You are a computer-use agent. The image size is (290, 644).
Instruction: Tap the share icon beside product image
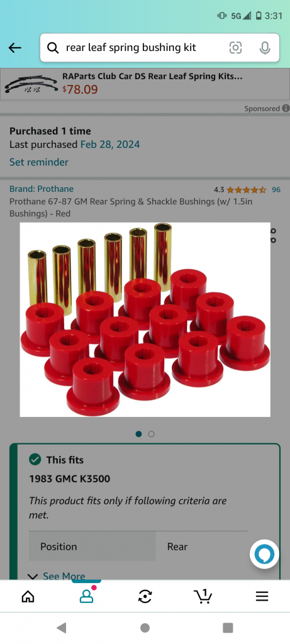(x=273, y=235)
